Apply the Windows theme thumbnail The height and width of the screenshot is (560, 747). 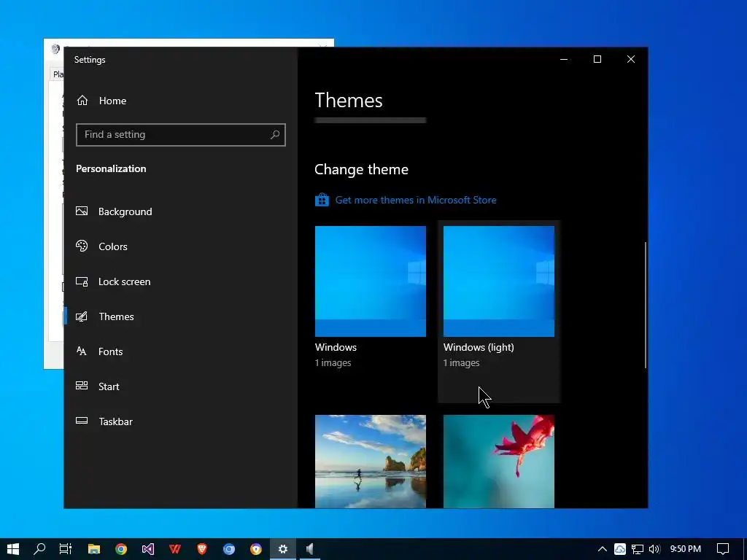[370, 281]
